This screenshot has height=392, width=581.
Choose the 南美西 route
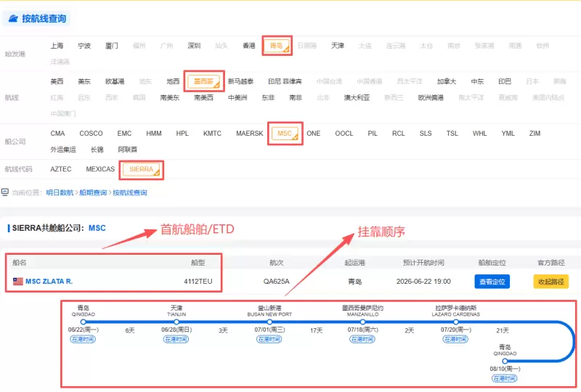tap(204, 97)
